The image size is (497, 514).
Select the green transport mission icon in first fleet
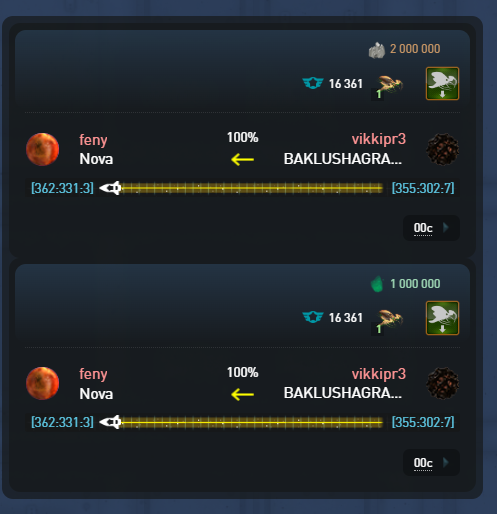[x=442, y=83]
